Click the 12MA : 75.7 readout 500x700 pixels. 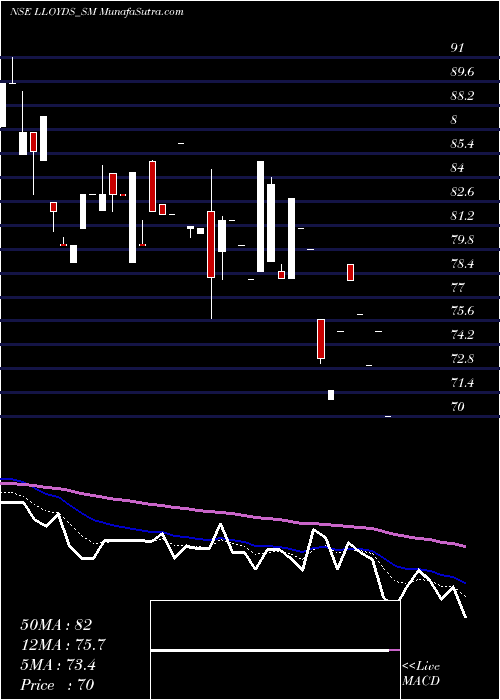63,645
